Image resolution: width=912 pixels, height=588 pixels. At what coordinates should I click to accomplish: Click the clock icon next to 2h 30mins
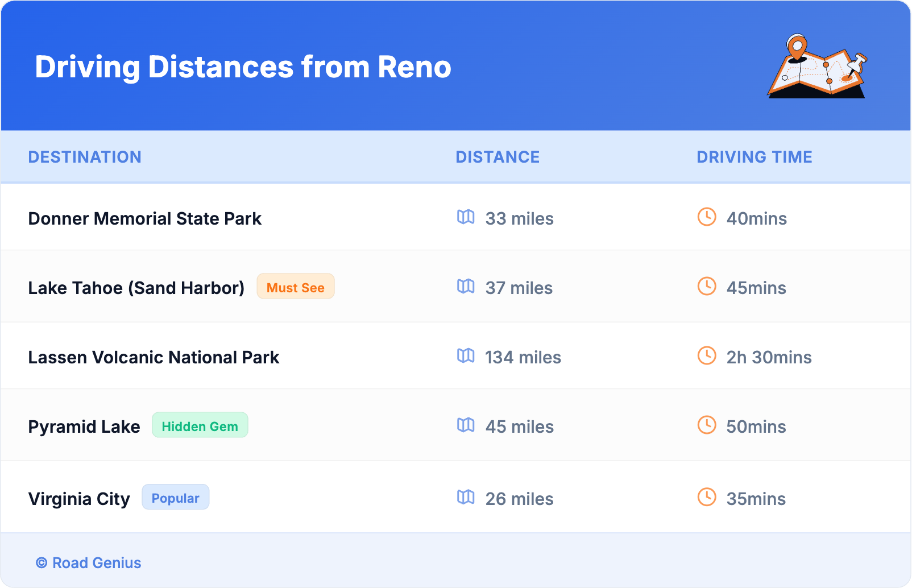[707, 356]
